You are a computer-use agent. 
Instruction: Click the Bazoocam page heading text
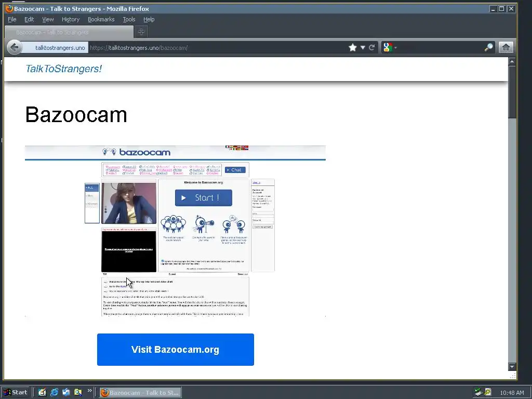76,114
